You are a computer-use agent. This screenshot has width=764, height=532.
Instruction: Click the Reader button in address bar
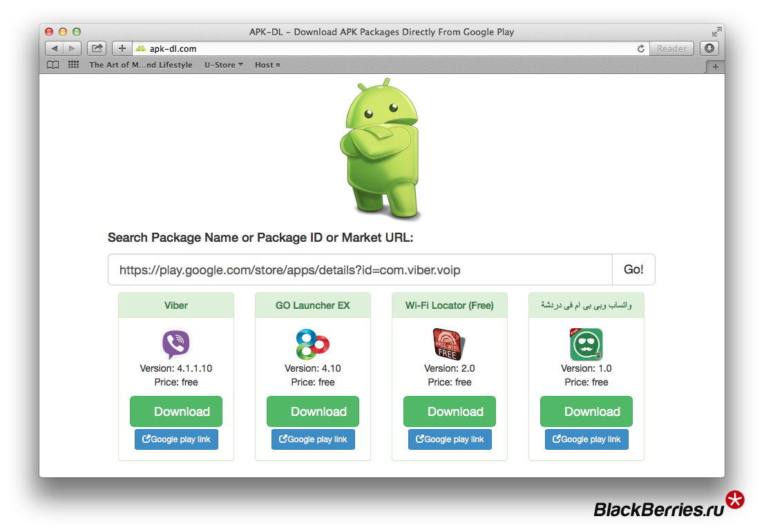[x=671, y=48]
